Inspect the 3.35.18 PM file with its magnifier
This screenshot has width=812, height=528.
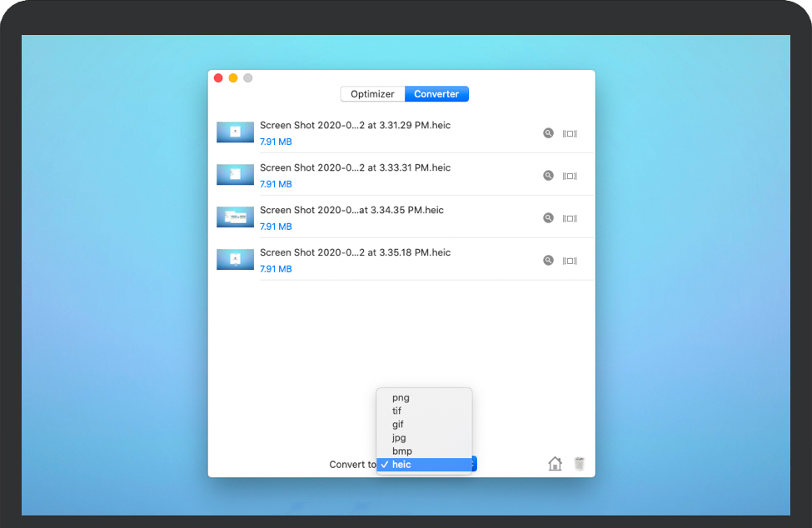coord(548,261)
